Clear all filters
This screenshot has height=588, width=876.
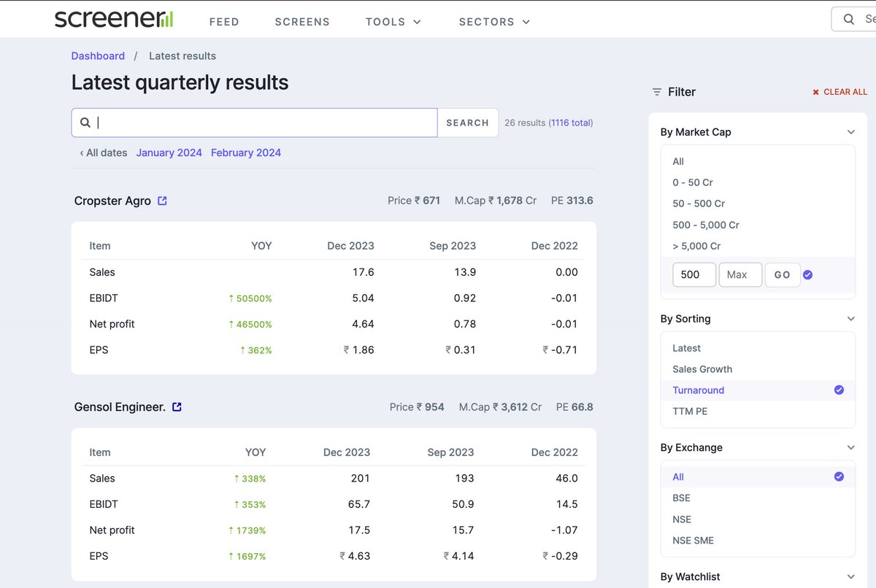pos(839,92)
